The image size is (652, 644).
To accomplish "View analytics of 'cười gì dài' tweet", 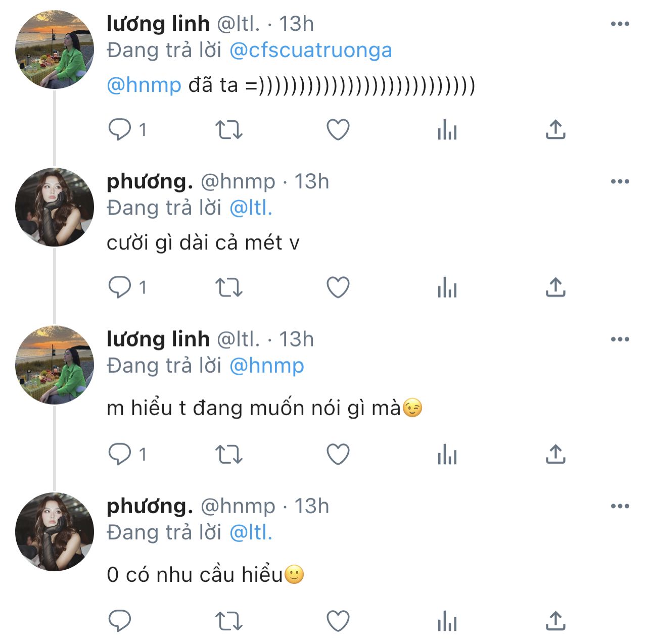I will coord(447,287).
